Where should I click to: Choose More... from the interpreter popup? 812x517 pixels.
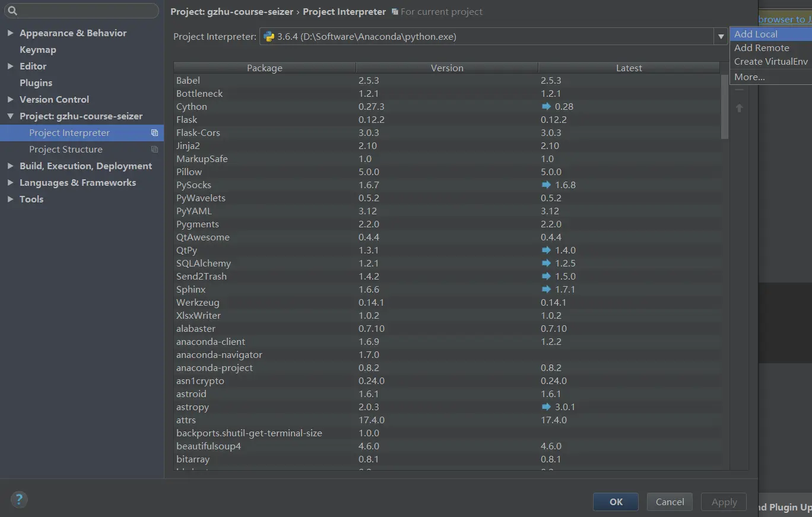(771, 77)
